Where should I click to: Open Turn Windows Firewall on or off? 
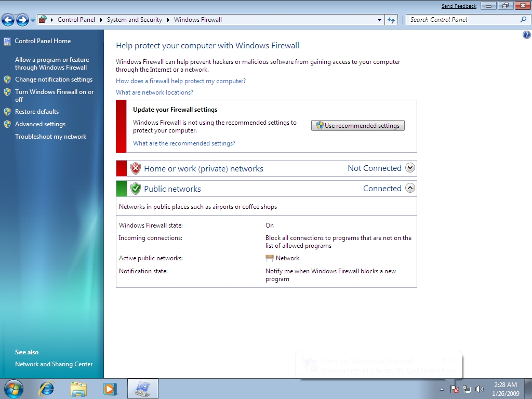[54, 96]
